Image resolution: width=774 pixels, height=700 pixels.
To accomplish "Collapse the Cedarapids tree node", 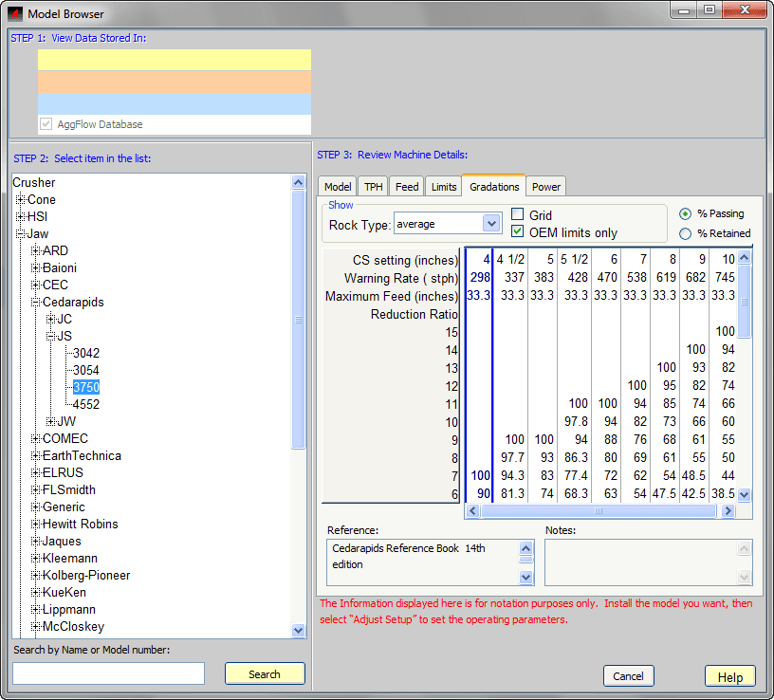I will (36, 303).
